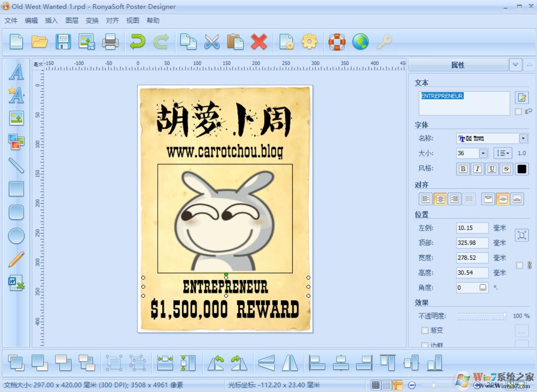Toggle bold style for the text
This screenshot has height=392, width=537.
coord(463,169)
